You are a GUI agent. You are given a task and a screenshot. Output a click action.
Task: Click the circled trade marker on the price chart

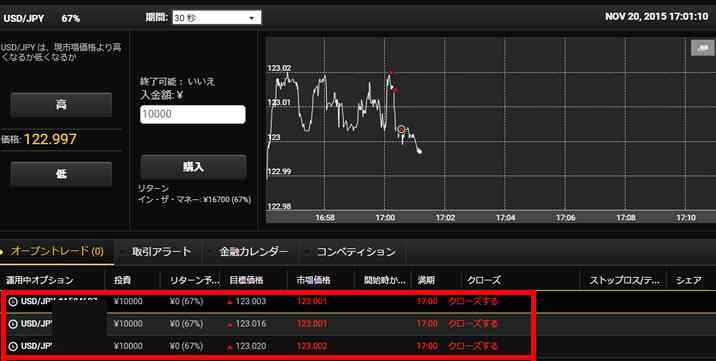pyautogui.click(x=401, y=130)
